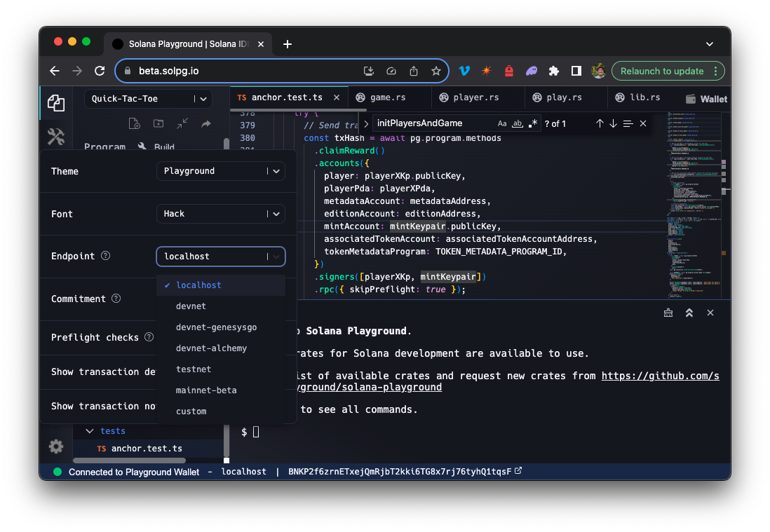Switch to player.rs tab
This screenshot has width=770, height=532.
pyautogui.click(x=476, y=97)
